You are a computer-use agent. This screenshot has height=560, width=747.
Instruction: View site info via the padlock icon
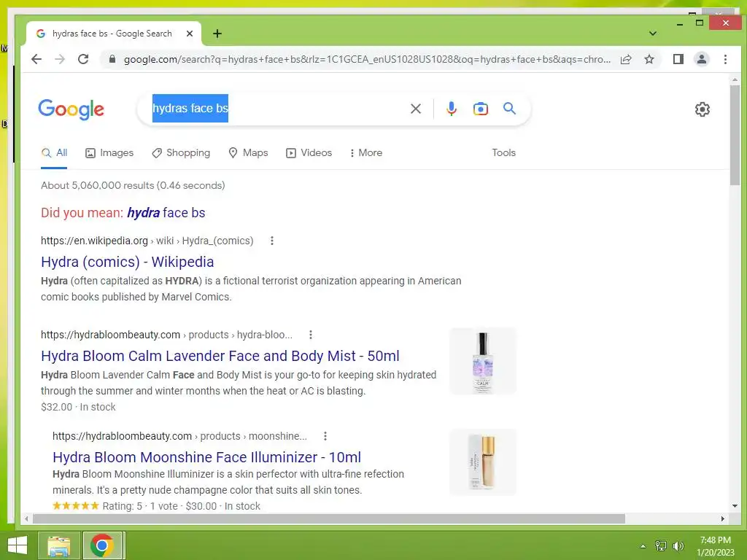(x=112, y=59)
